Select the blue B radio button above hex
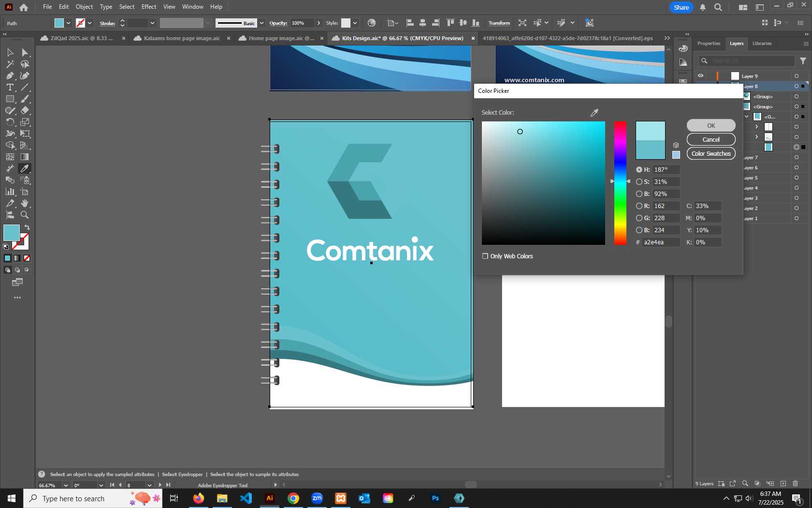Screen dimensions: 812x508 click(639, 230)
